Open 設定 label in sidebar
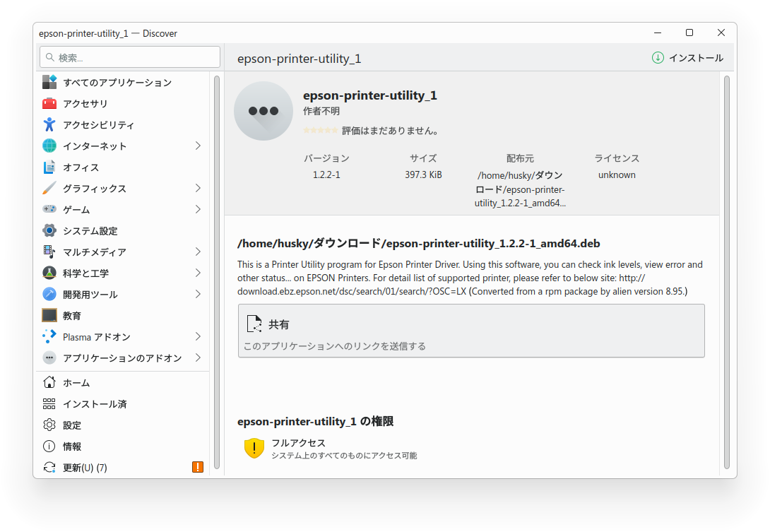Viewport: 770px width, 532px height. click(x=71, y=425)
